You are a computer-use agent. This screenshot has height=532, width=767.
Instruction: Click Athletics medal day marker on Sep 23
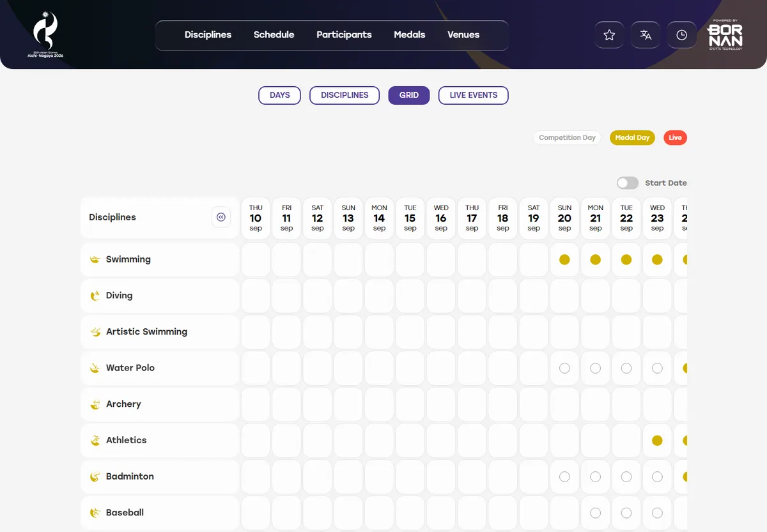658,441
